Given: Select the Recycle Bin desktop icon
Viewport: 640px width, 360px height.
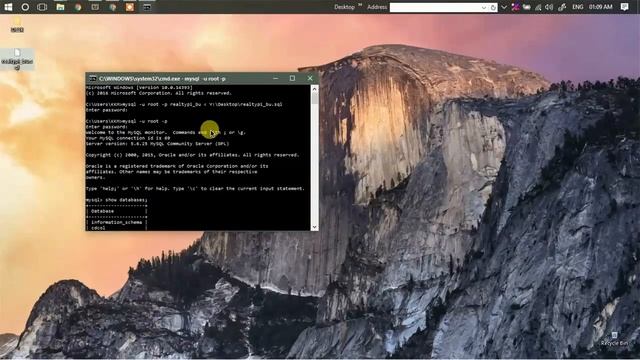Looking at the screenshot, I should pos(614,339).
